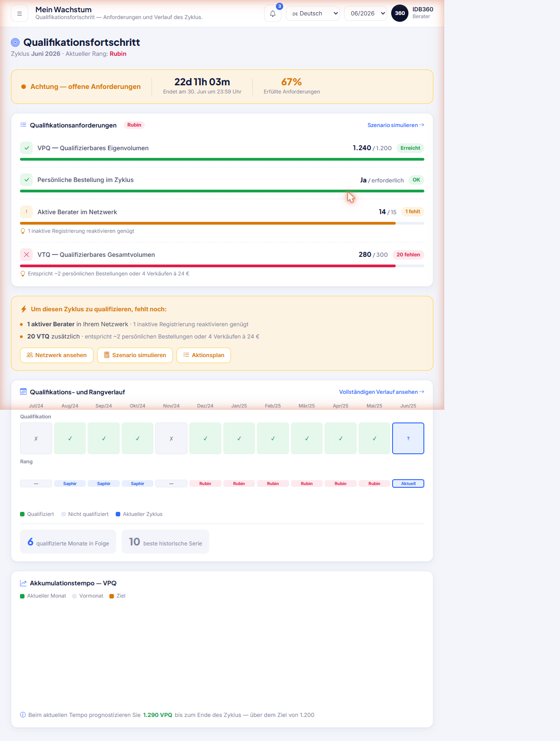The height and width of the screenshot is (741, 560).
Task: Click the 22d 11h 03m countdown
Action: tap(202, 82)
